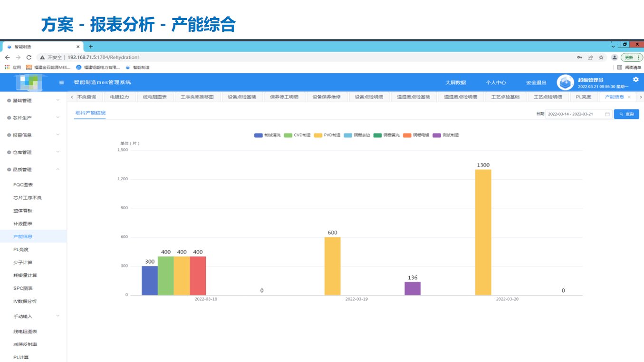Toggle PVD制造 legend item
The height and width of the screenshot is (362, 644).
click(x=327, y=135)
